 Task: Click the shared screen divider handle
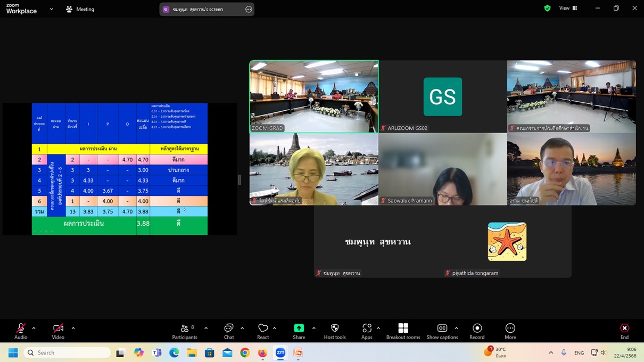coord(240,180)
